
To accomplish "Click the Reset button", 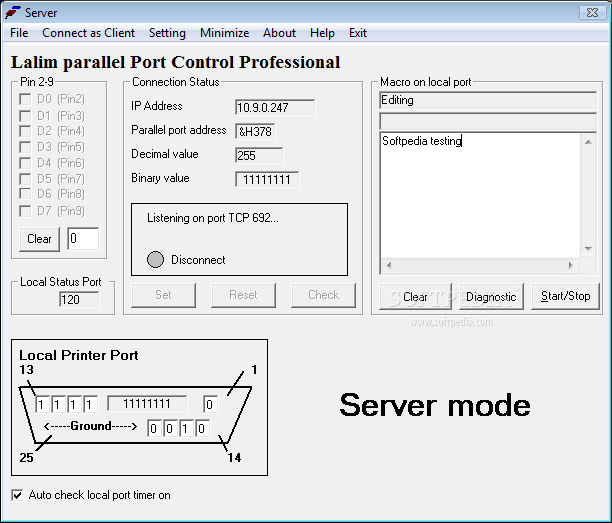I will [x=243, y=295].
